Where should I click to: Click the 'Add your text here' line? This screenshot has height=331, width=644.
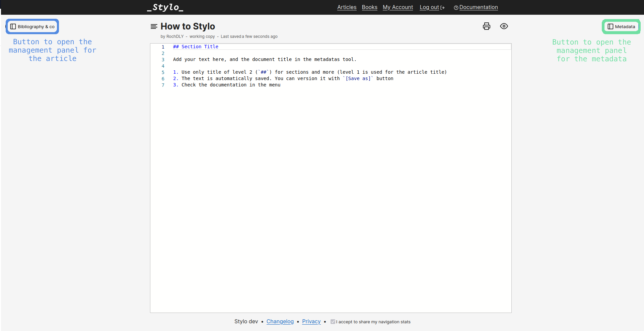[265, 59]
